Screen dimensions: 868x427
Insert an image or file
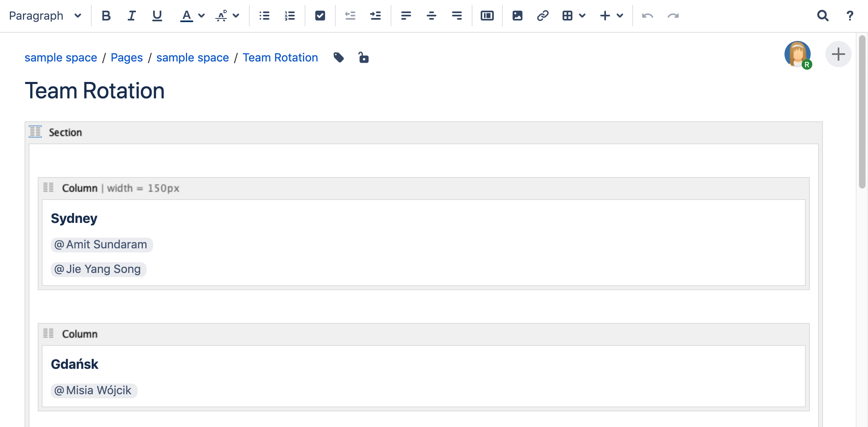518,16
